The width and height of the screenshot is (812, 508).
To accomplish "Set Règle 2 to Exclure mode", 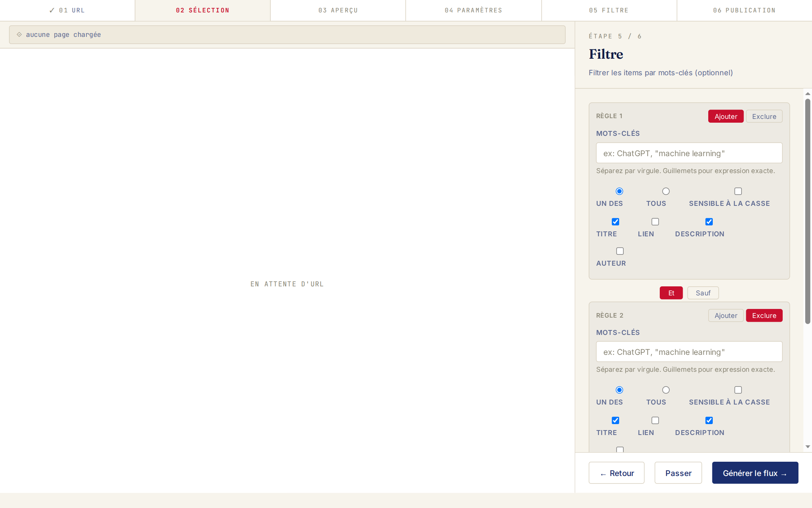I will (764, 315).
